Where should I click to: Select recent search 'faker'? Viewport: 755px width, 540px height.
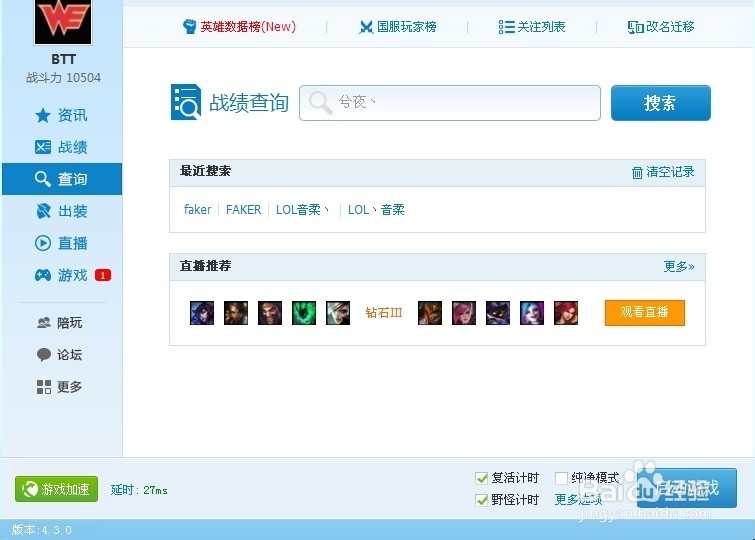(197, 210)
